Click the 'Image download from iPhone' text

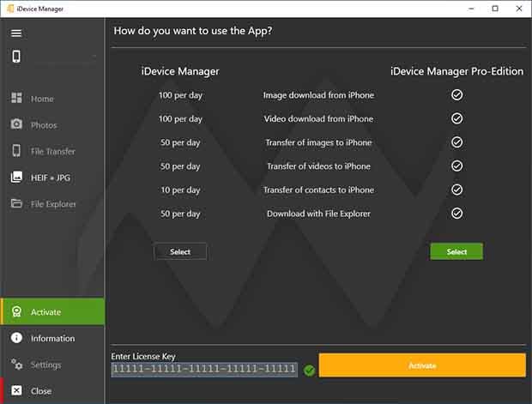(x=318, y=95)
